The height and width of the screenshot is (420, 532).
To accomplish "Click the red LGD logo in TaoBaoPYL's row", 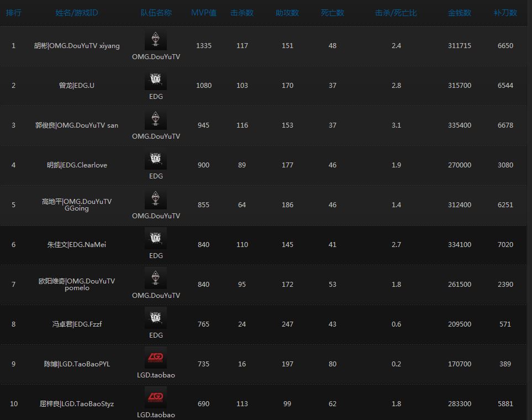I will click(156, 358).
